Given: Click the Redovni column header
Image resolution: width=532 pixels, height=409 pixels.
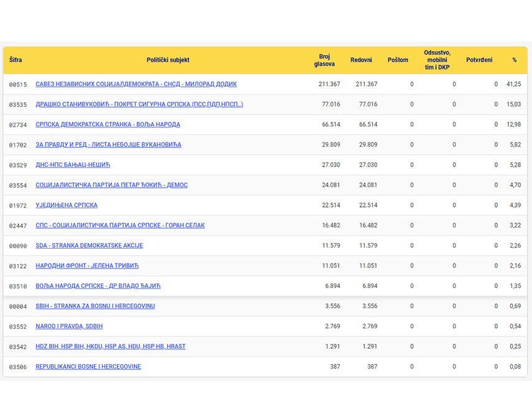Looking at the screenshot, I should click(361, 60).
